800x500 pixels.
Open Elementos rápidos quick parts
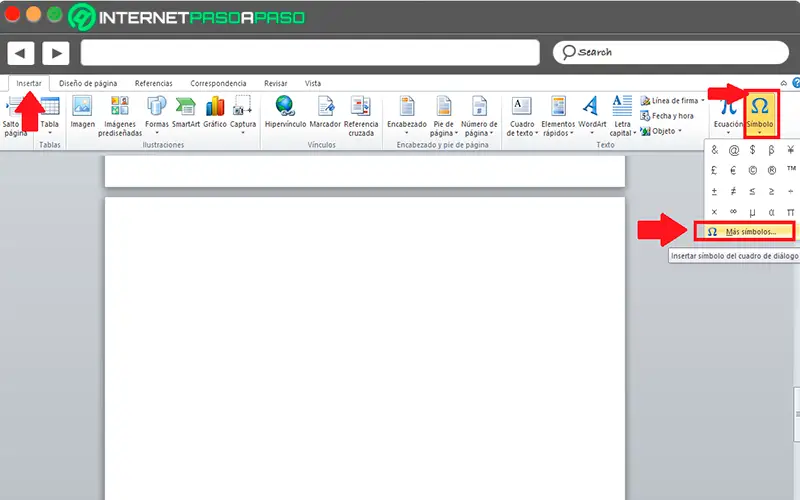[558, 116]
